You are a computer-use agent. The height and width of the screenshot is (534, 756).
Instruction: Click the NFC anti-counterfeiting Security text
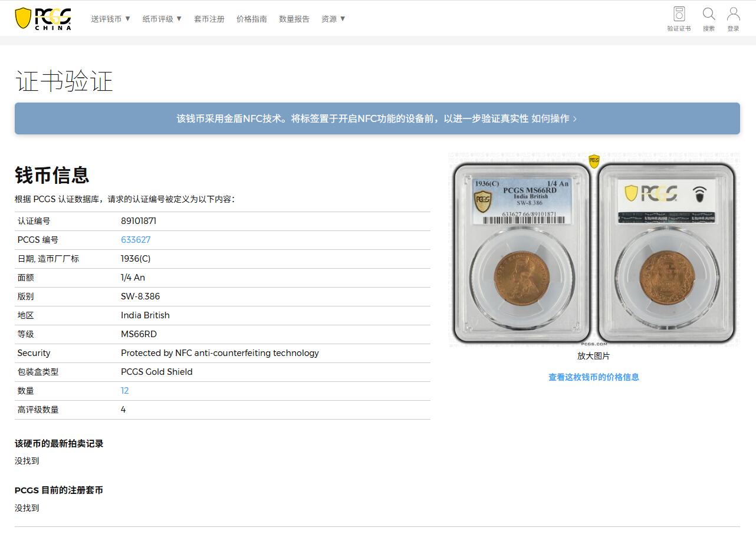point(220,353)
